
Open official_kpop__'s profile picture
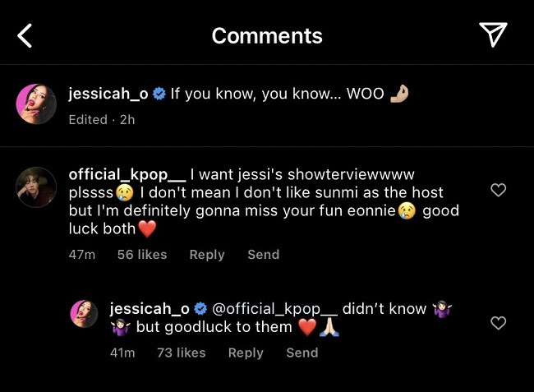pos(36,187)
